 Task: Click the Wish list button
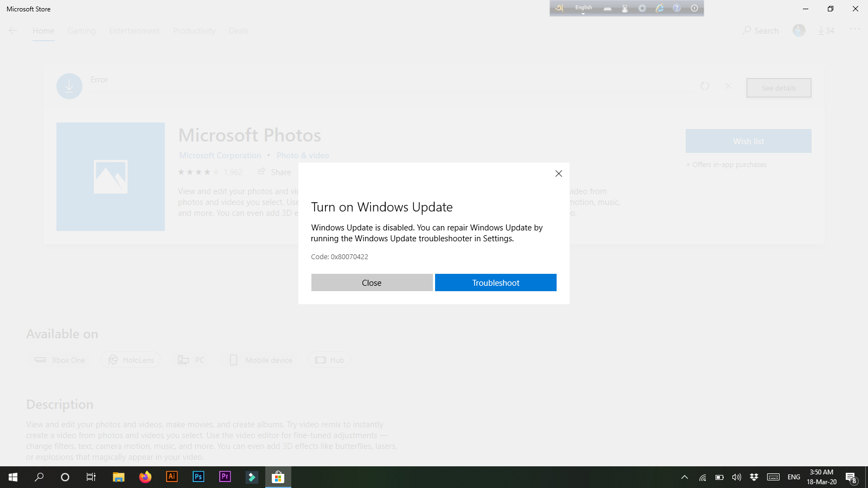pyautogui.click(x=749, y=141)
